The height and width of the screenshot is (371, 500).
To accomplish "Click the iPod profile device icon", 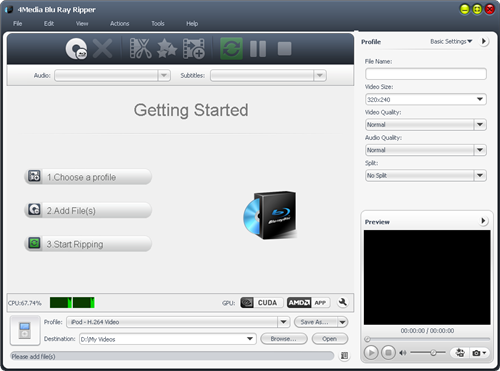I will [25, 330].
